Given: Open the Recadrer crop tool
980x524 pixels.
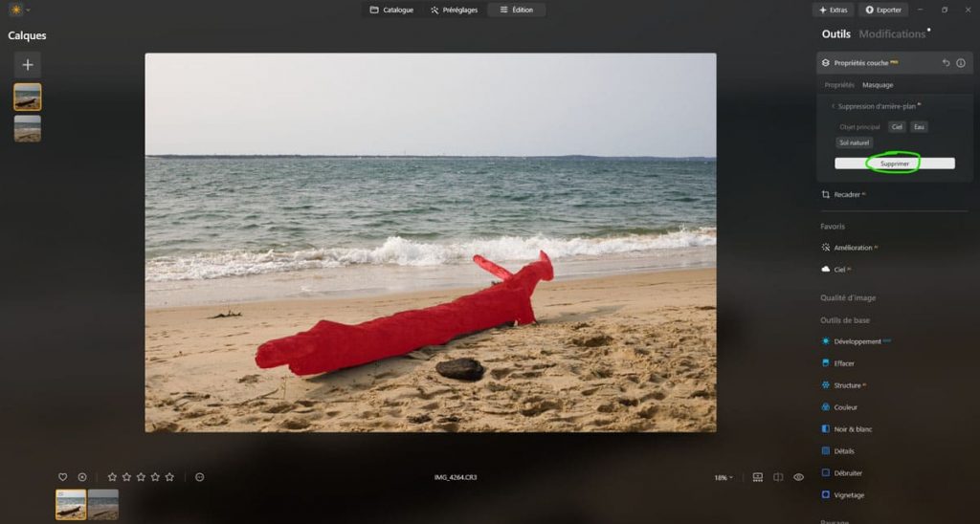Looking at the screenshot, I should click(847, 194).
